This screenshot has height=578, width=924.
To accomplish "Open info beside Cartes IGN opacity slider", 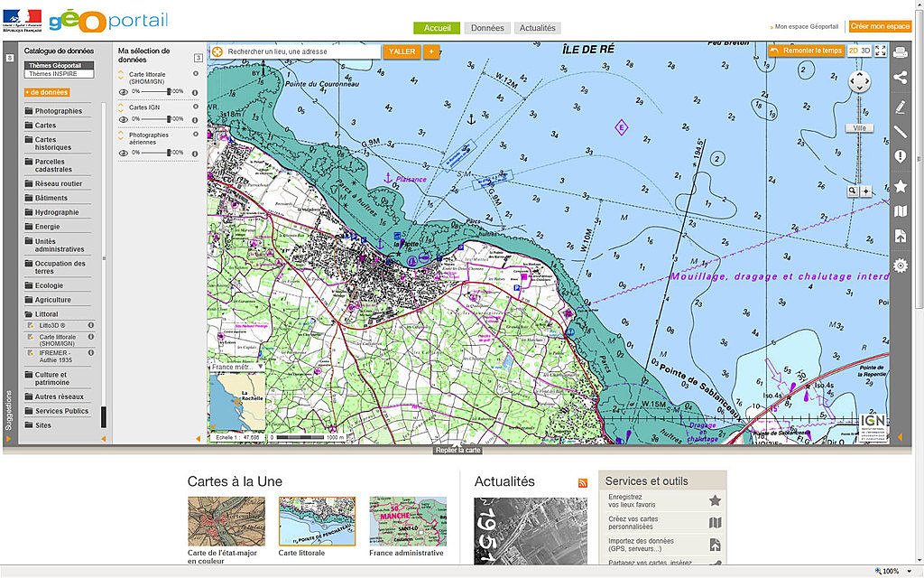I will tap(195, 120).
